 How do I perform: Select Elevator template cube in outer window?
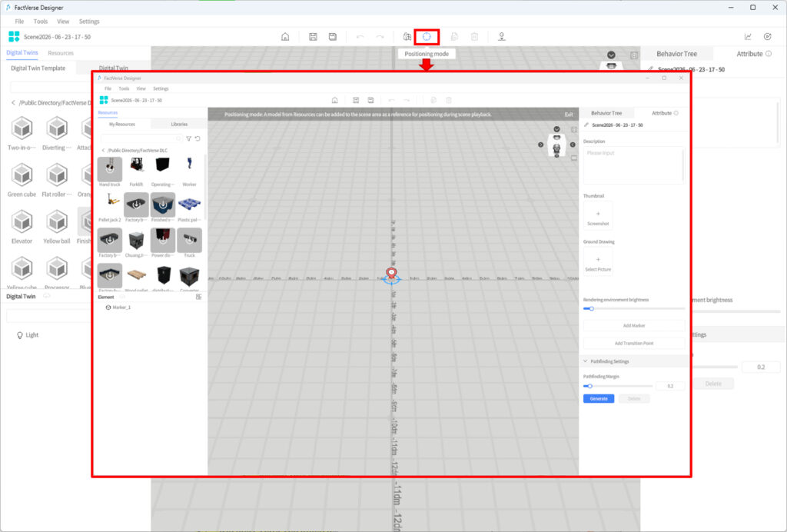pos(22,222)
